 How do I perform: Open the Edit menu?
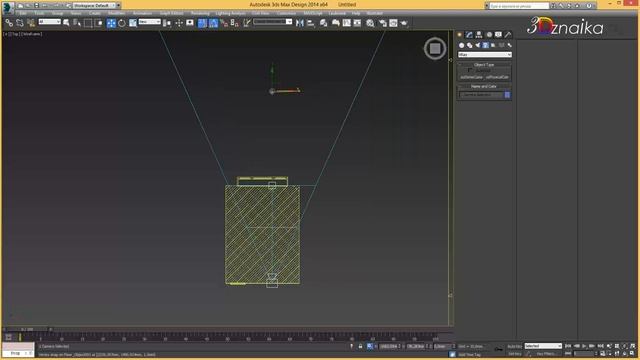pos(23,13)
